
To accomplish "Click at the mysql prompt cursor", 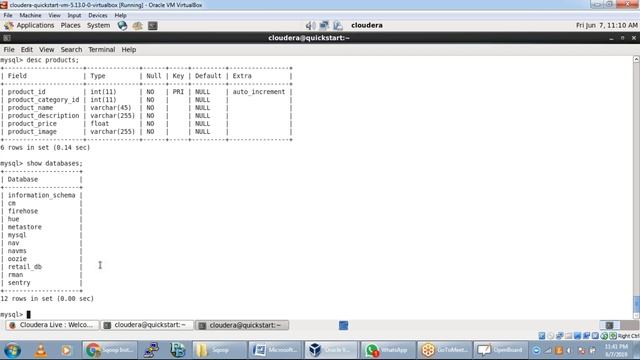I will click(x=29, y=314).
